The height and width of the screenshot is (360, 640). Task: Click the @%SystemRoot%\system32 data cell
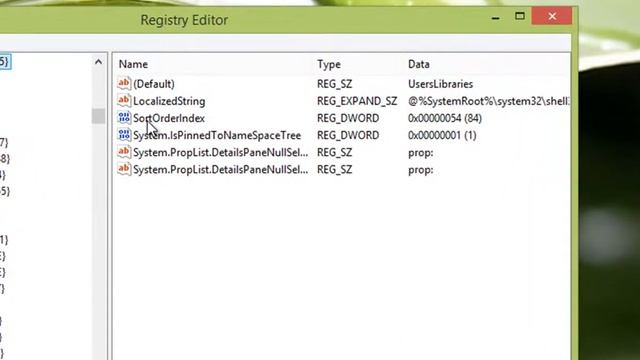pyautogui.click(x=489, y=101)
